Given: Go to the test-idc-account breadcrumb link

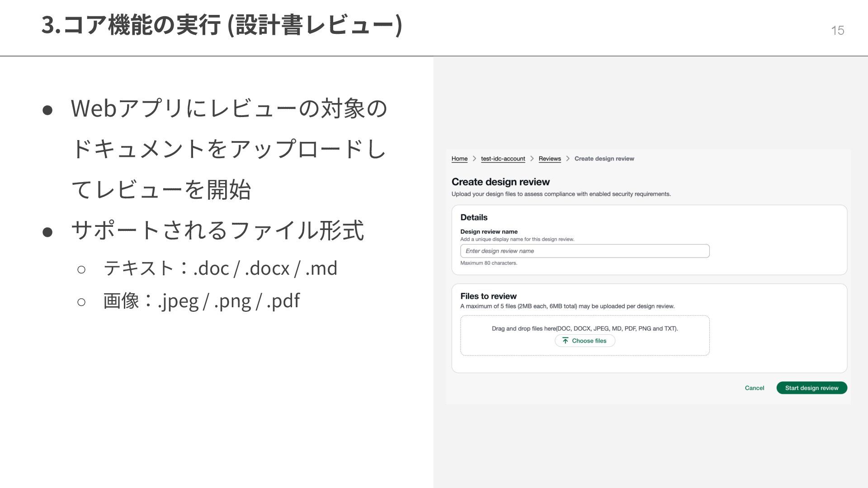Looking at the screenshot, I should click(x=503, y=159).
